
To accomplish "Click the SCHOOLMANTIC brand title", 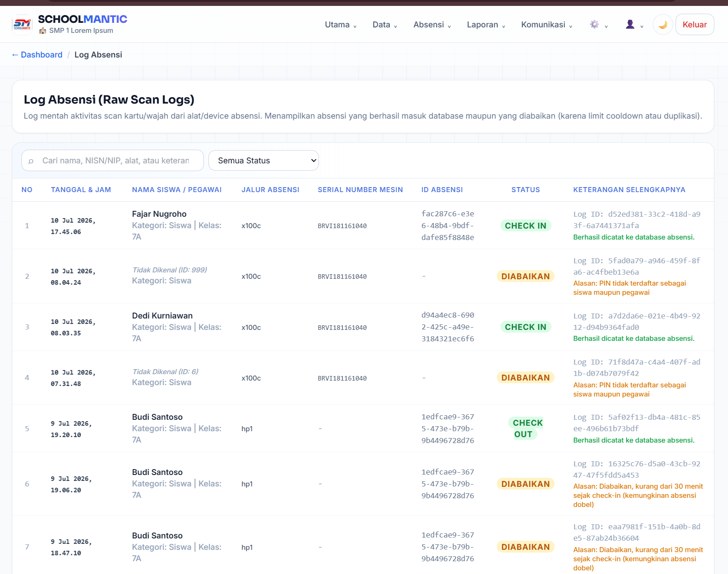I will click(83, 19).
